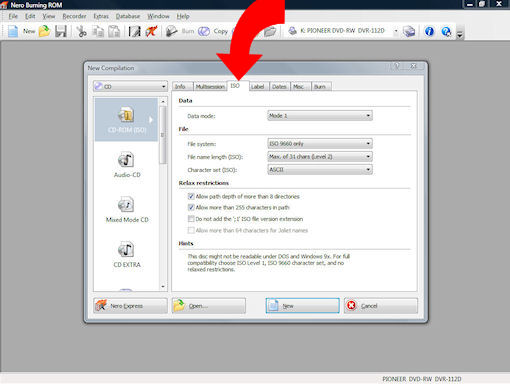Click the dialog help question mark button

(397, 66)
